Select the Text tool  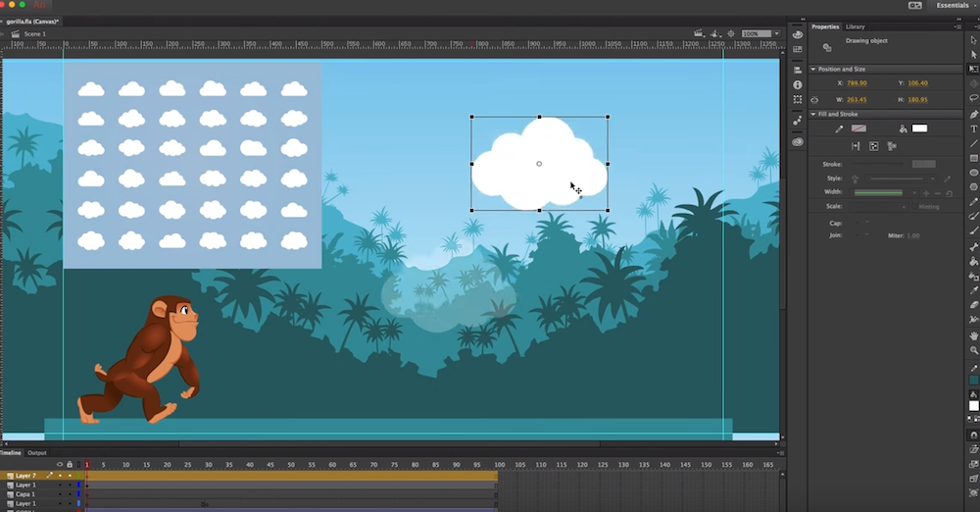tap(973, 128)
